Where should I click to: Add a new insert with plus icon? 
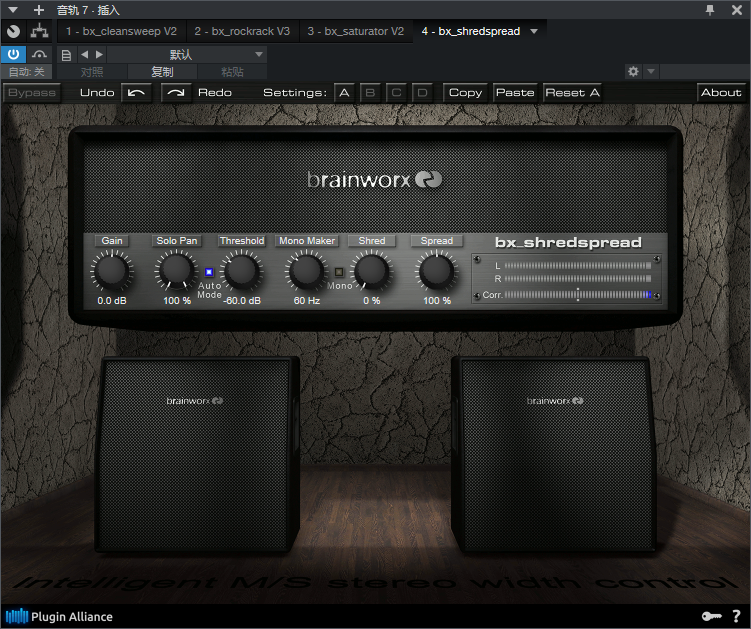[x=39, y=10]
